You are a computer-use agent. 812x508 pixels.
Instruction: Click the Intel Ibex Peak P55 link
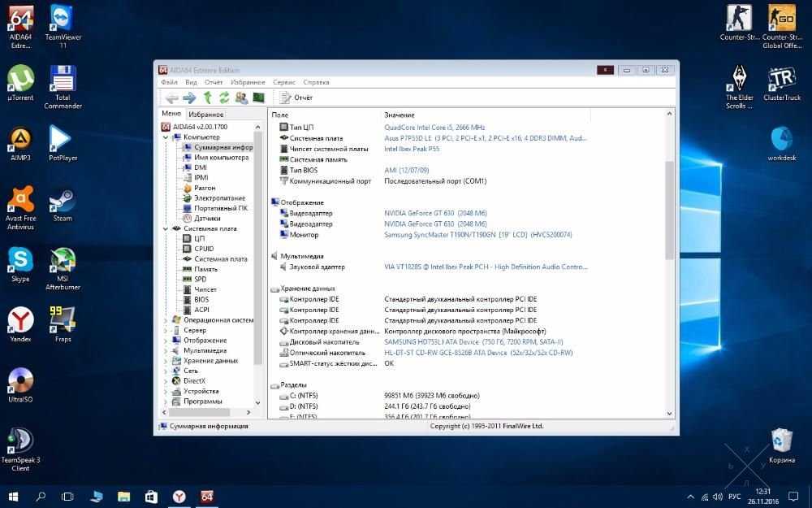click(412, 150)
